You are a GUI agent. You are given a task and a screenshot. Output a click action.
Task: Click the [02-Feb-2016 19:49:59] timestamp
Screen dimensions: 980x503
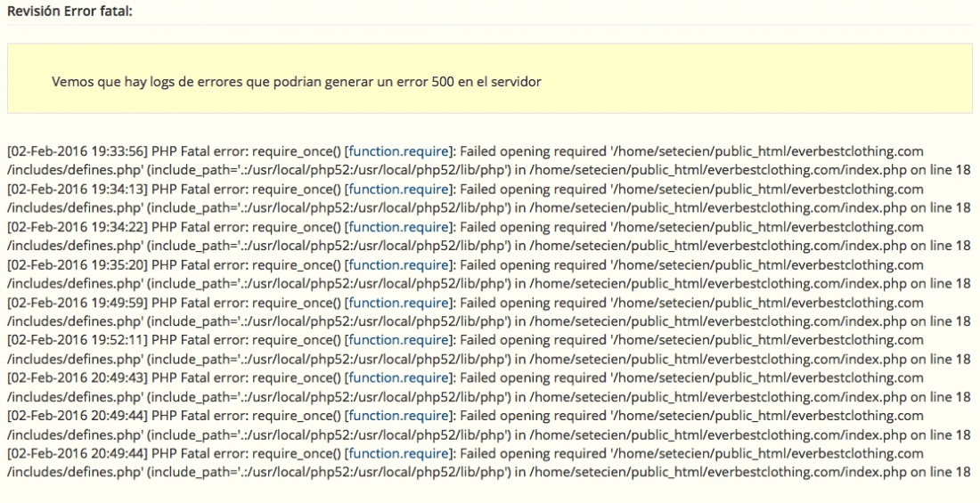(78, 303)
